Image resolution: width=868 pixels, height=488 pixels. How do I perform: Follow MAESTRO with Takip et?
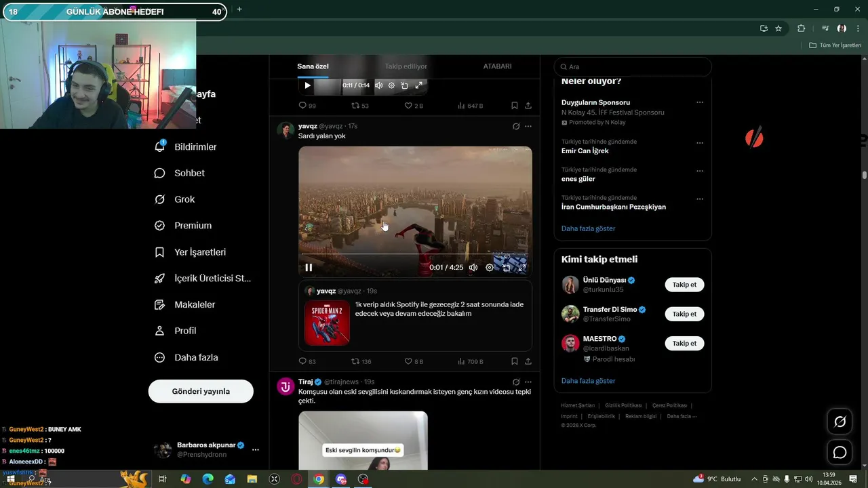click(684, 343)
